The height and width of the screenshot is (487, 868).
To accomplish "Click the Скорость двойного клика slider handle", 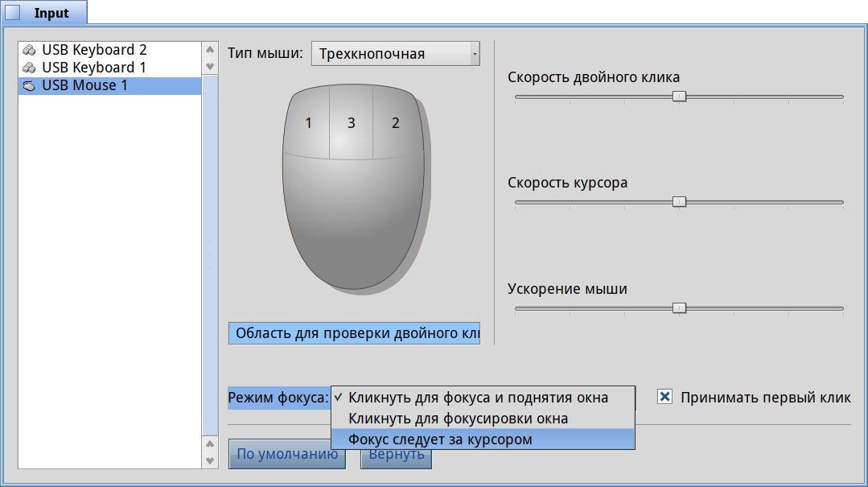I will point(679,97).
